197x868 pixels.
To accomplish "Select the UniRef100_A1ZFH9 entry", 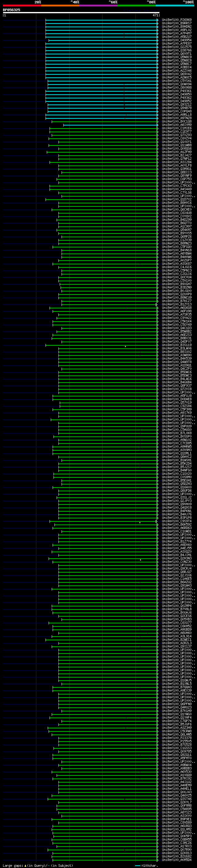I will (176, 152).
